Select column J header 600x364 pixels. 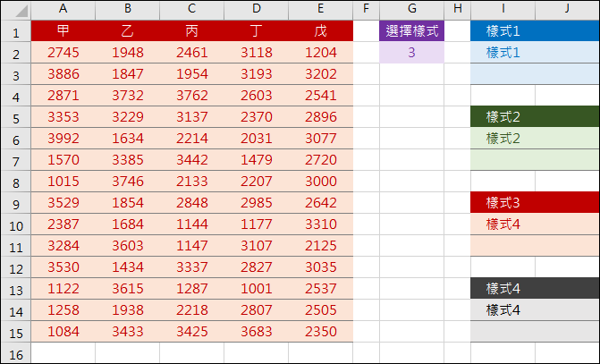click(568, 10)
